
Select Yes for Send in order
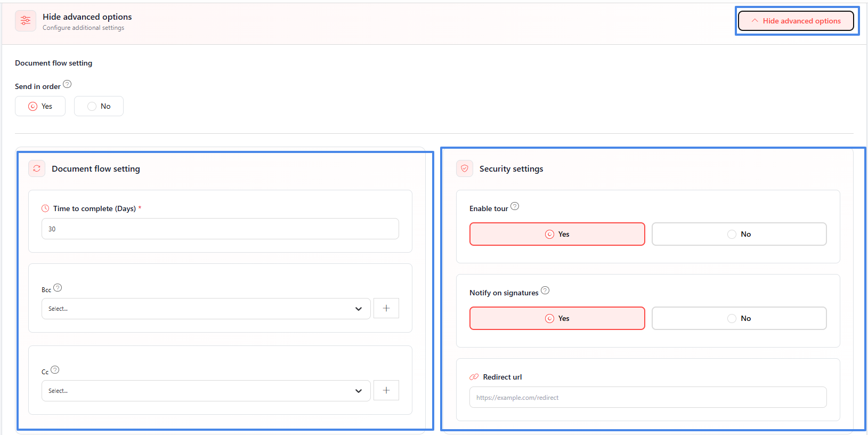(40, 106)
